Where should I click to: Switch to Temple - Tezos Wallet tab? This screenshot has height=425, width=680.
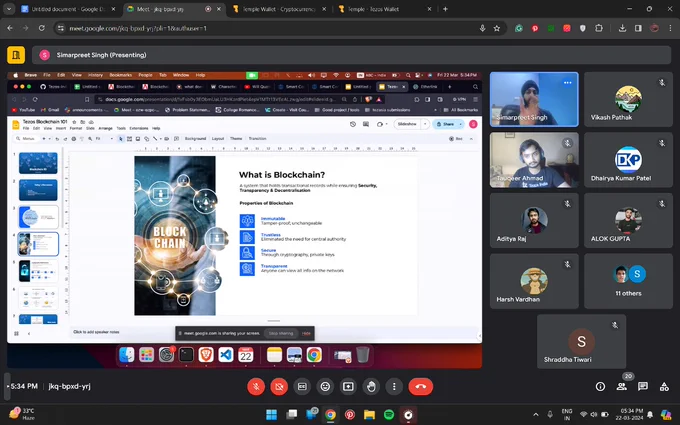point(385,9)
